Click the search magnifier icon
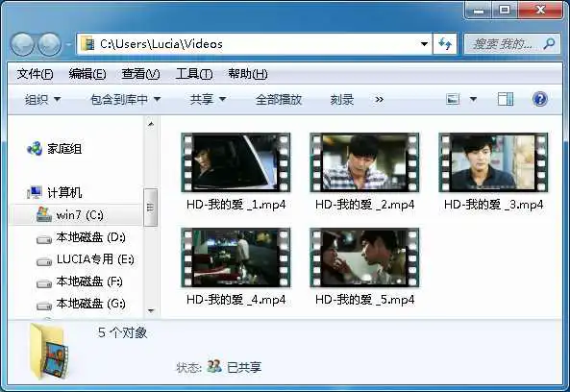The height and width of the screenshot is (392, 570). tap(549, 44)
